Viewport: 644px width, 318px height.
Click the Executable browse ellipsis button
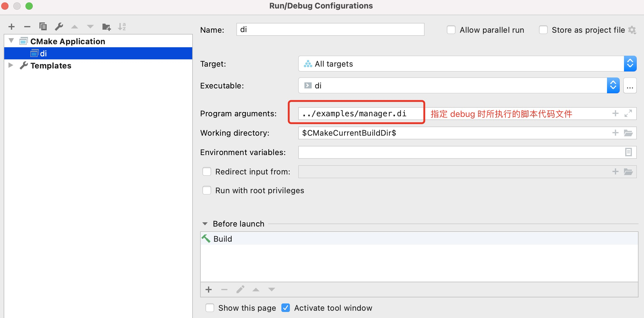tap(630, 86)
